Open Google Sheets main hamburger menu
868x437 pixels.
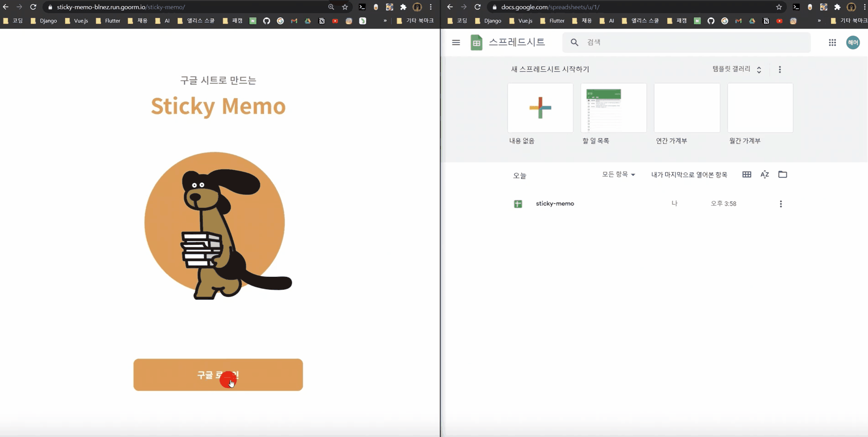point(456,42)
